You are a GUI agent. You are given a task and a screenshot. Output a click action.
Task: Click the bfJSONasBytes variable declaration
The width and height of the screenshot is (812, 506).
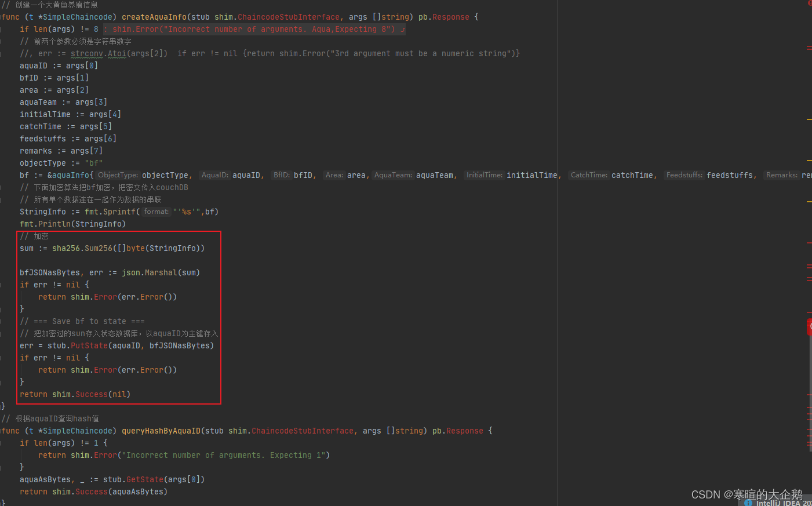coord(50,272)
